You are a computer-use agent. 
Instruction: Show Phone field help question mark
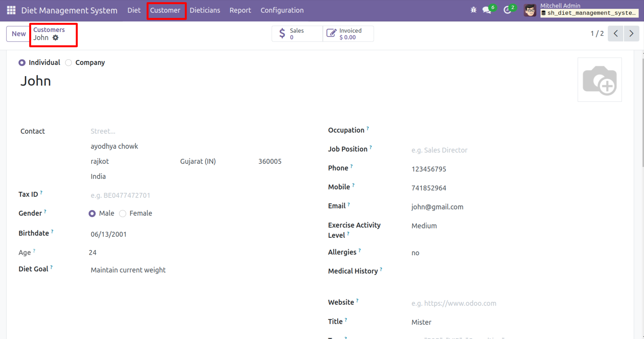coord(351,166)
